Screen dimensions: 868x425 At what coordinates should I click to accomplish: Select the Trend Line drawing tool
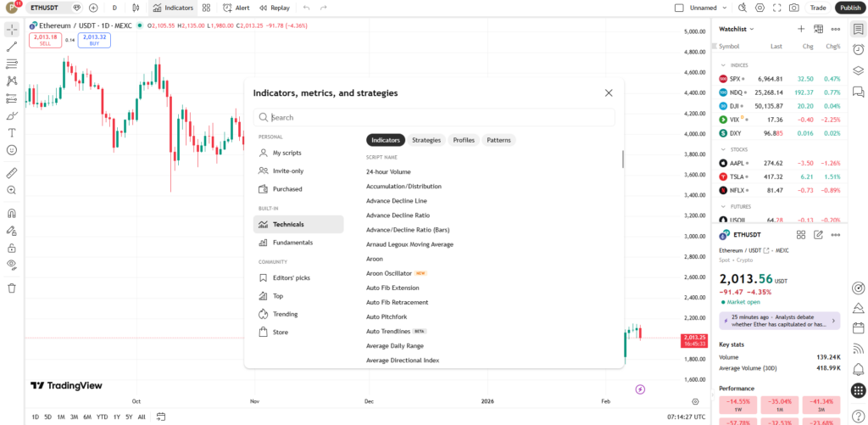tap(12, 47)
